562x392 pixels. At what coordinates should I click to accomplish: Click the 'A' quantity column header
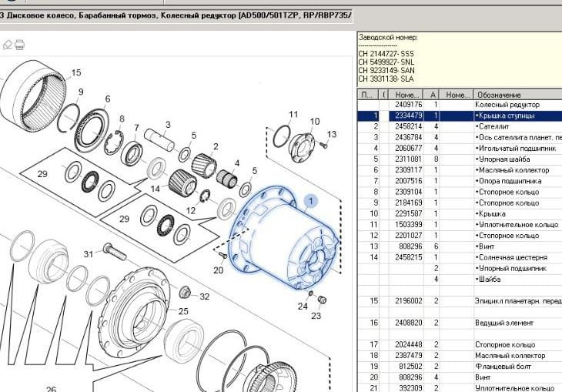click(x=436, y=94)
